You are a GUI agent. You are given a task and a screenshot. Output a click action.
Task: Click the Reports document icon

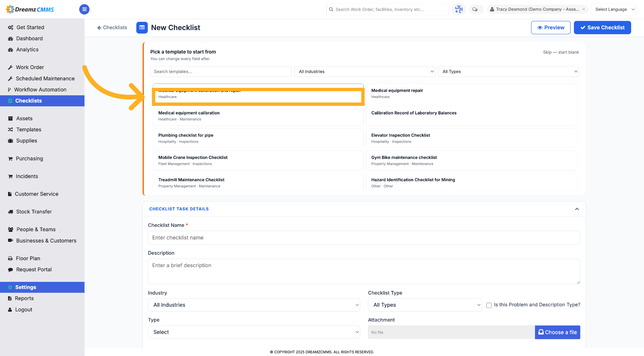point(10,298)
